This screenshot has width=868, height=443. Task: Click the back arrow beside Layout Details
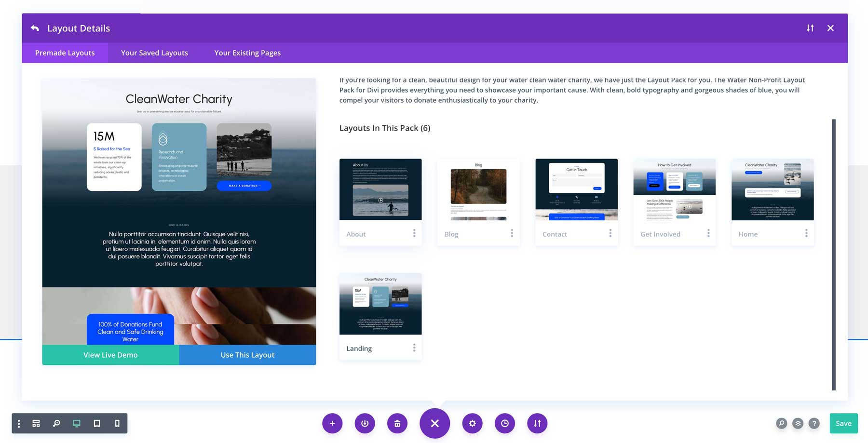click(x=35, y=28)
